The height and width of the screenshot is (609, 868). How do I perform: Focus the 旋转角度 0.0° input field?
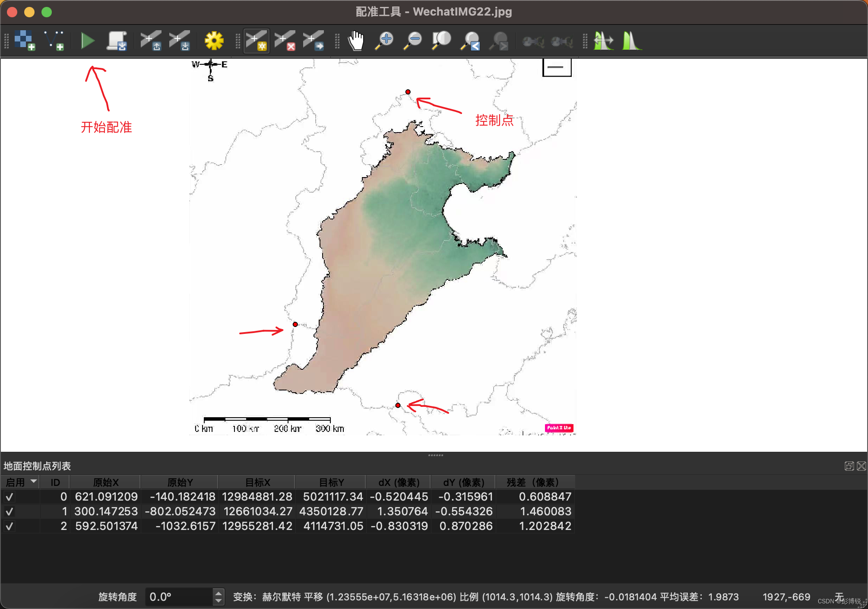pos(179,597)
